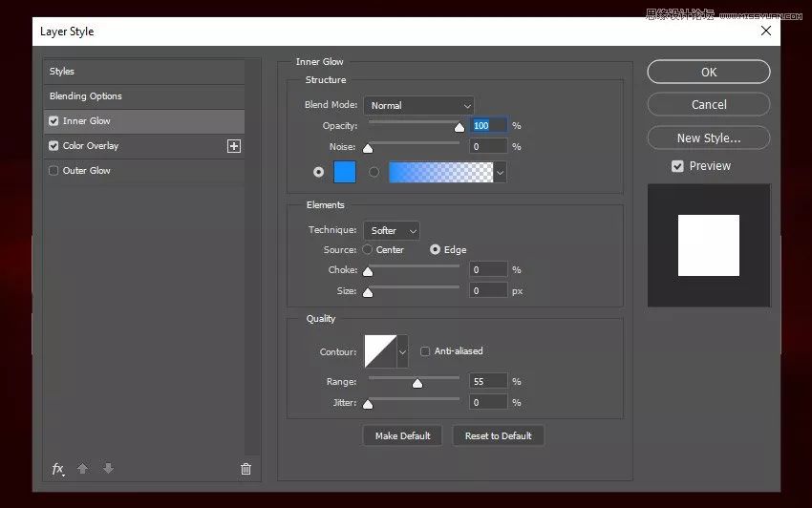Click Make Default button
The height and width of the screenshot is (508, 812).
click(402, 436)
